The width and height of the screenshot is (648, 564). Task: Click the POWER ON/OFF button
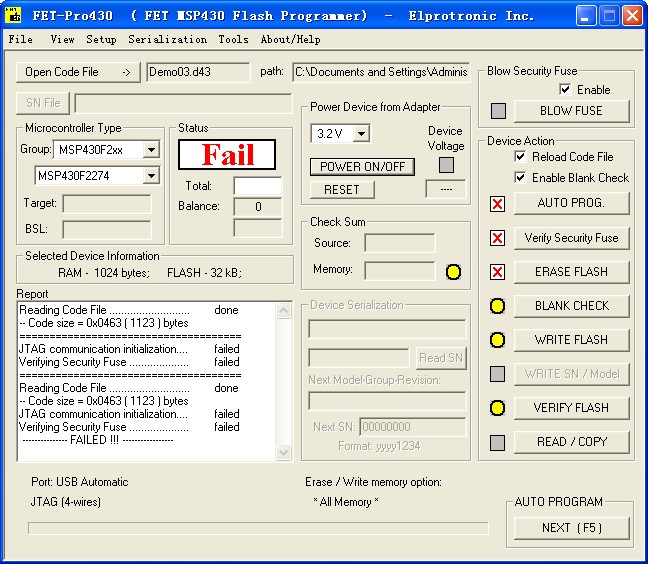point(362,167)
